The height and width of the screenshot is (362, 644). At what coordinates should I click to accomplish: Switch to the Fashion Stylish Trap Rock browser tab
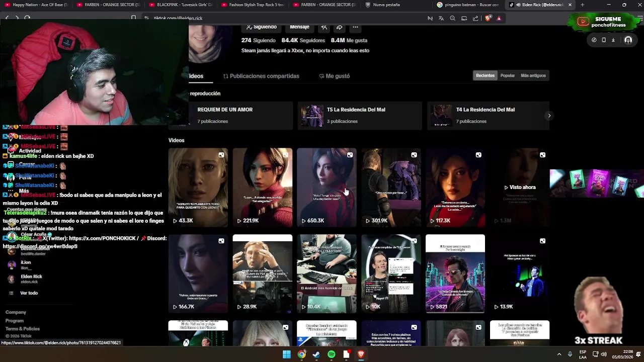[252, 5]
